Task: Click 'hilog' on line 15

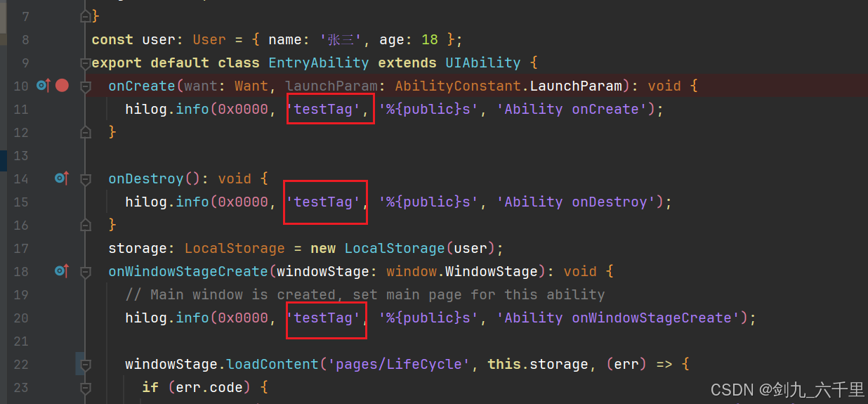Action: [146, 202]
